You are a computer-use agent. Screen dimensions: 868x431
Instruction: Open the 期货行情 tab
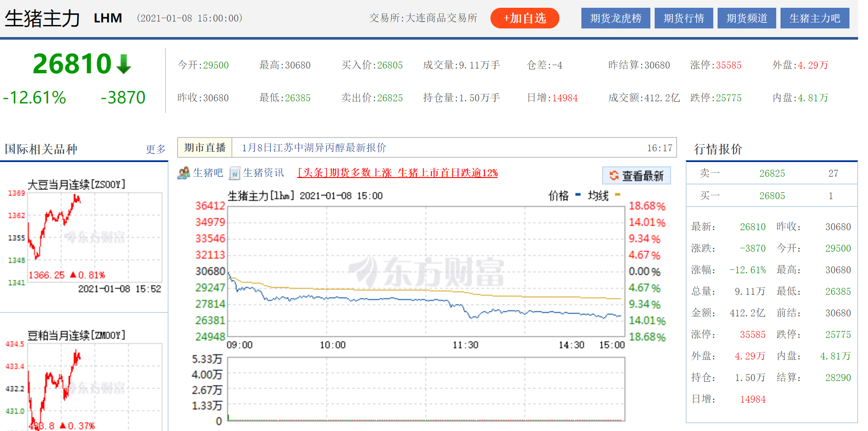tap(684, 18)
